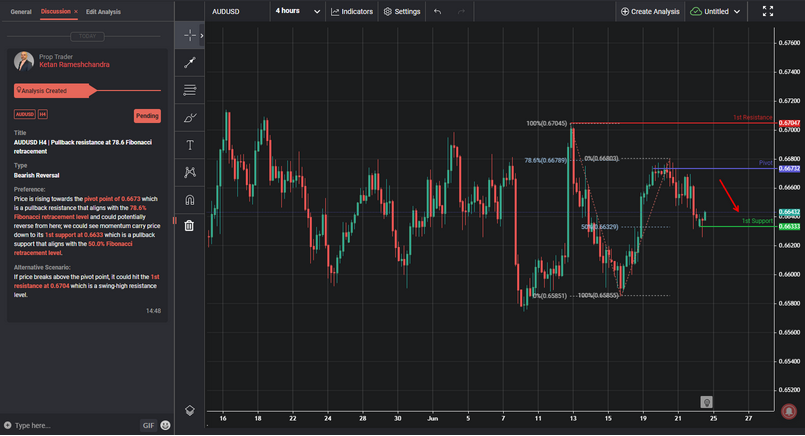Click the AUDUSD tag badge
The width and height of the screenshot is (805, 436).
pyautogui.click(x=25, y=114)
